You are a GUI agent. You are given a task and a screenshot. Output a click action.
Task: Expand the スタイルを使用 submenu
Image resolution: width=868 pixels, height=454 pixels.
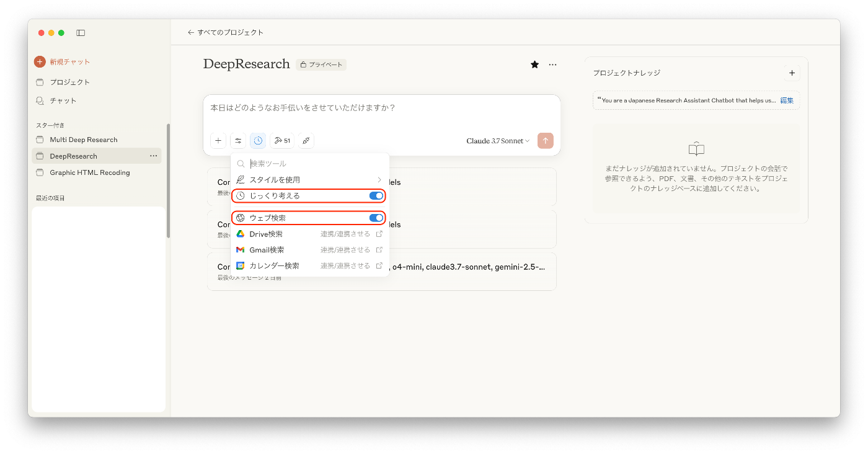pyautogui.click(x=310, y=180)
